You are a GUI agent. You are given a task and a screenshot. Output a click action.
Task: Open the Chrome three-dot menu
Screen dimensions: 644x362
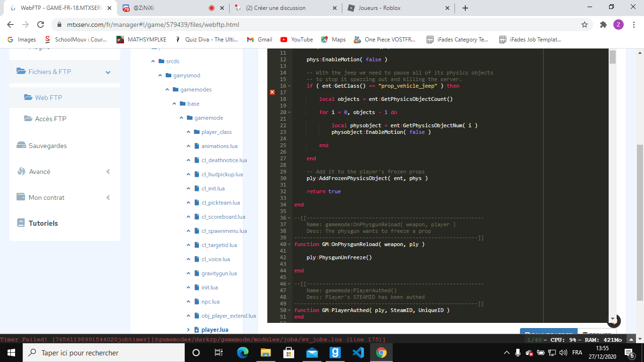pos(634,25)
